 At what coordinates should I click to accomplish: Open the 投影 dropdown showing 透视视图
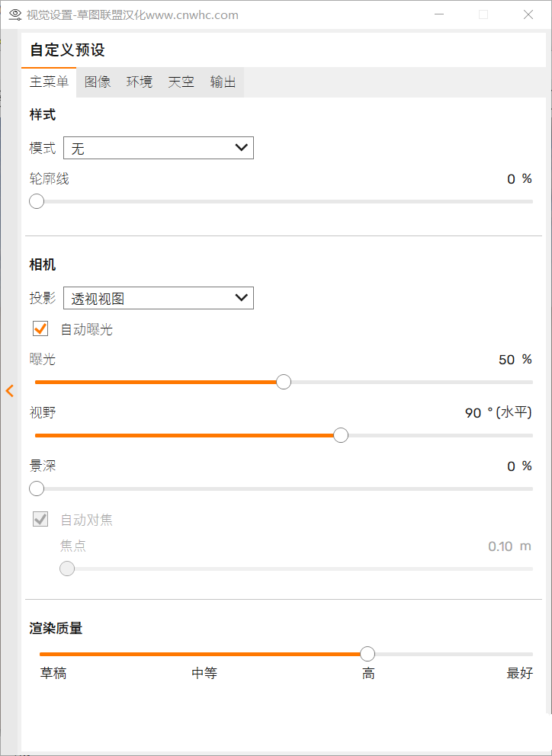(159, 298)
